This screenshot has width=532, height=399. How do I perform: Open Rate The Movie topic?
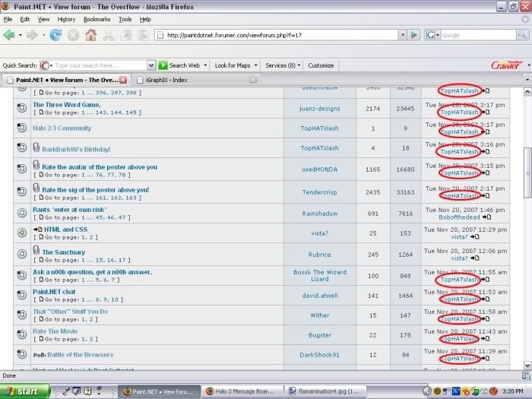(55, 331)
